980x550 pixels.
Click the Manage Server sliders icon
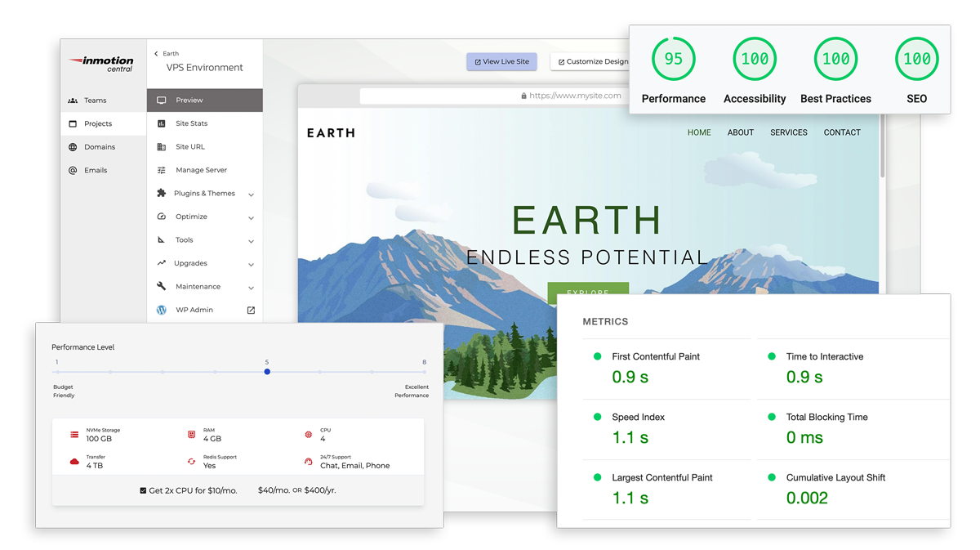(x=161, y=170)
